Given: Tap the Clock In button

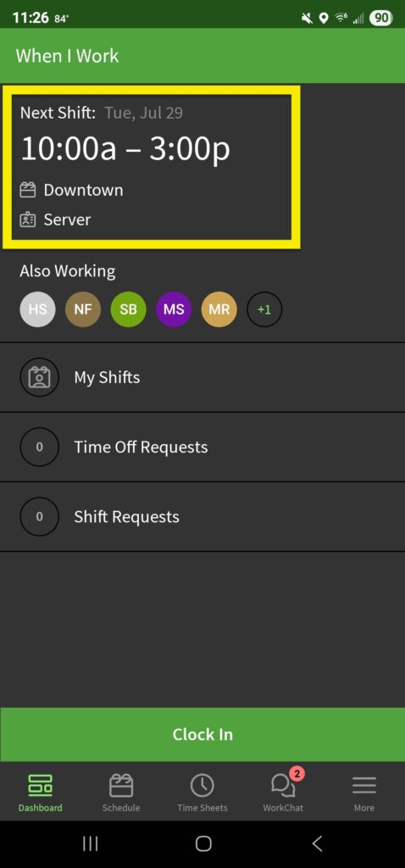Looking at the screenshot, I should pos(202,735).
